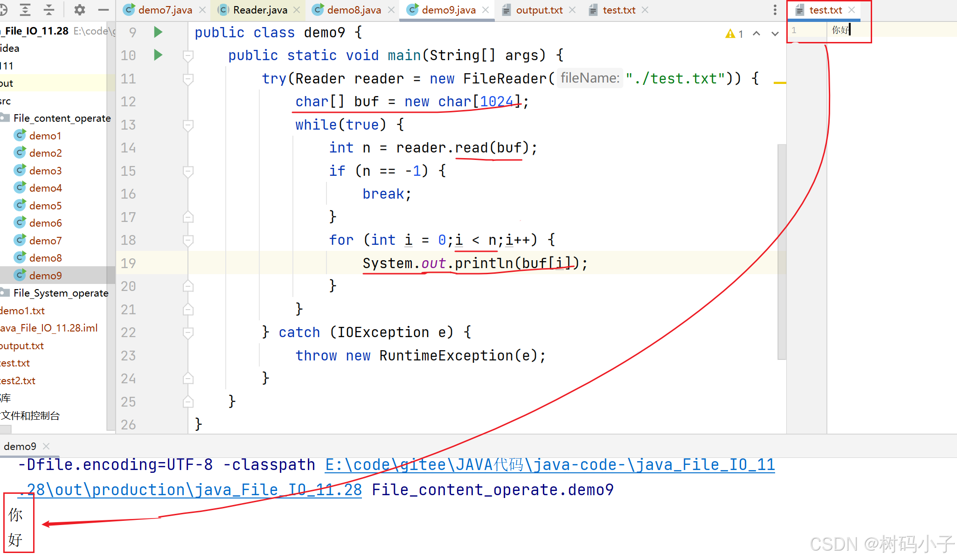Collapse the while loop fold marker
The height and width of the screenshot is (560, 957).
point(188,125)
